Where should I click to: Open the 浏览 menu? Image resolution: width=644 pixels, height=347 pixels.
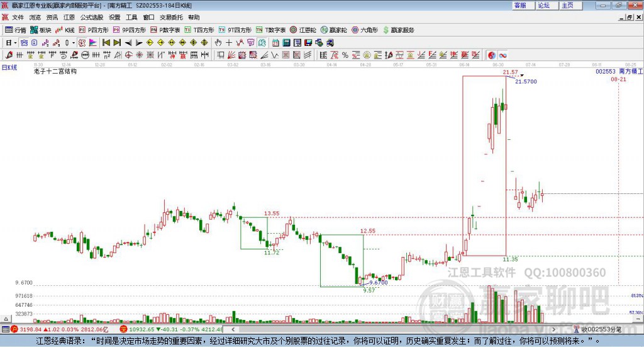[x=35, y=17]
